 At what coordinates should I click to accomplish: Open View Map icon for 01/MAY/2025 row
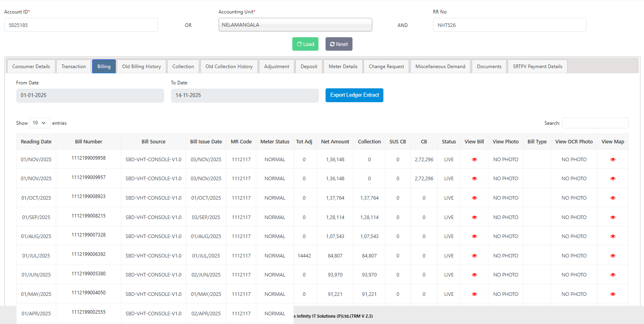click(x=613, y=294)
